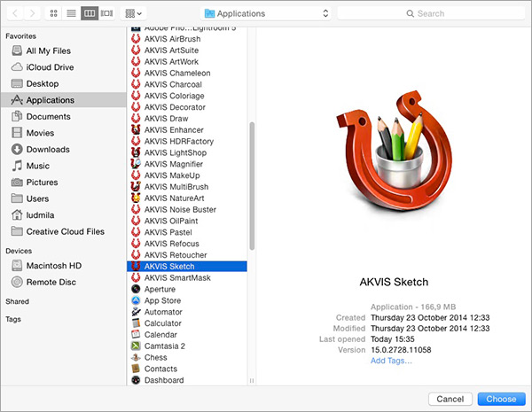Image resolution: width=532 pixels, height=412 pixels.
Task: Click AKVIS MultiBrush app icon
Action: tap(136, 187)
